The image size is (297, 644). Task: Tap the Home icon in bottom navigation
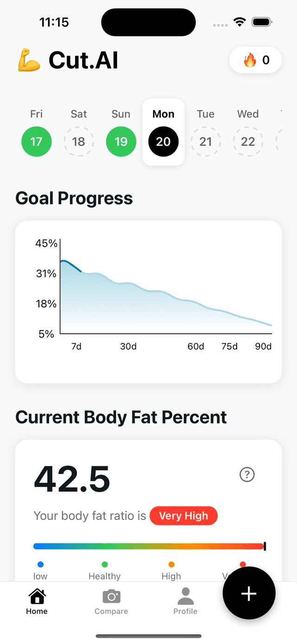click(x=37, y=599)
